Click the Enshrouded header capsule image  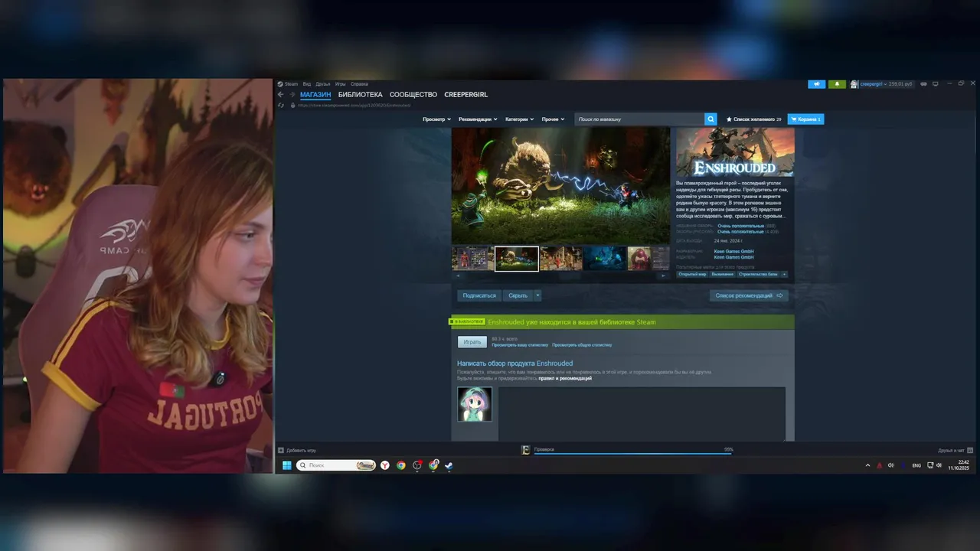735,152
